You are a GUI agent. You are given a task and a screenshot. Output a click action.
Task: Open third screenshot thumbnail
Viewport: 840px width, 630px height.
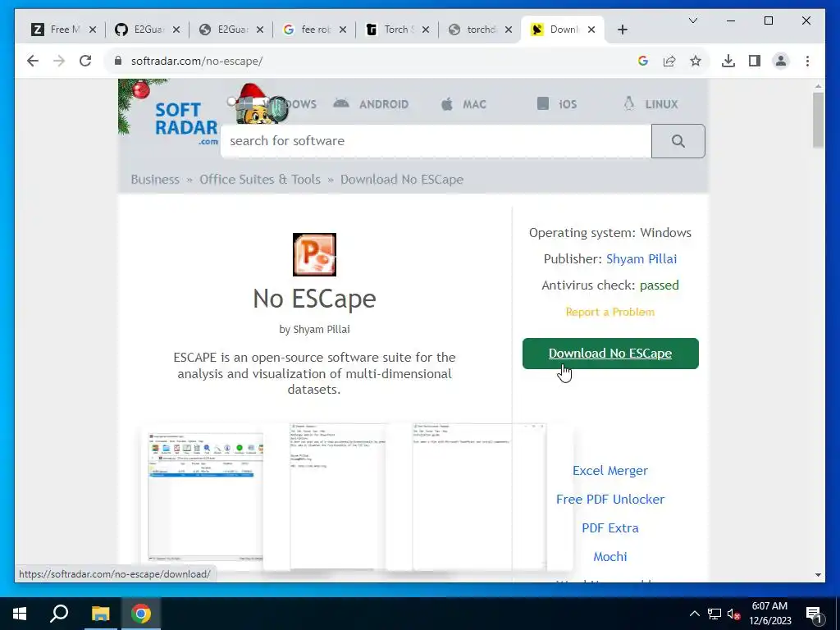click(x=479, y=496)
